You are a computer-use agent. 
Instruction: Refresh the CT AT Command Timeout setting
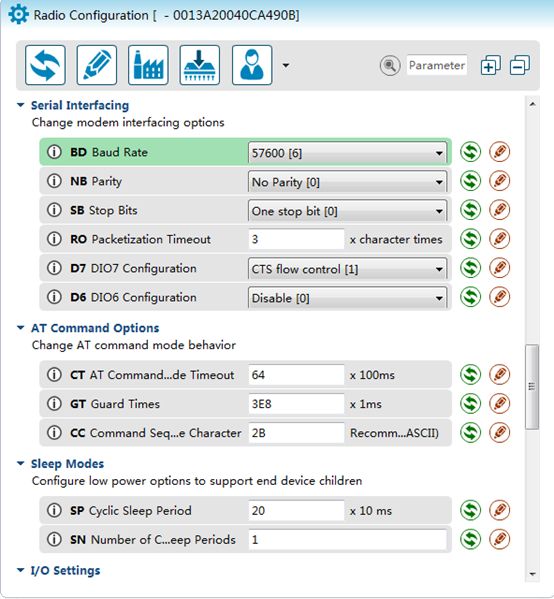pos(470,375)
